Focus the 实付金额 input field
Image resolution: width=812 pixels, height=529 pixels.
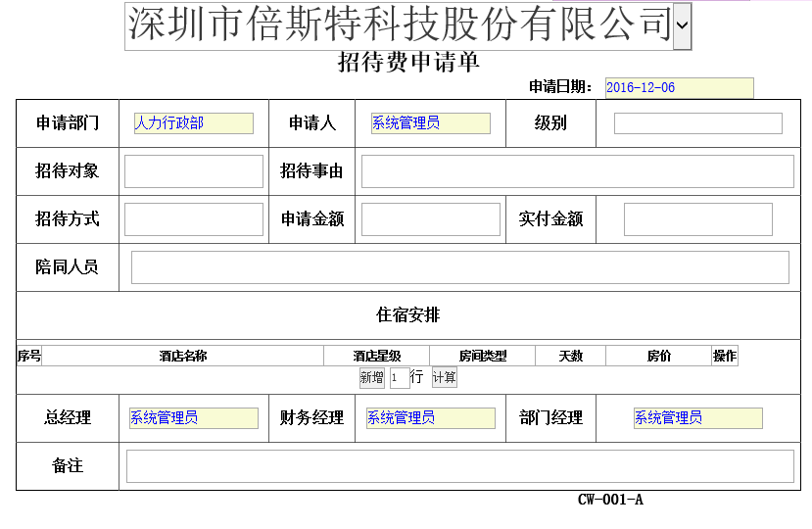tap(698, 219)
